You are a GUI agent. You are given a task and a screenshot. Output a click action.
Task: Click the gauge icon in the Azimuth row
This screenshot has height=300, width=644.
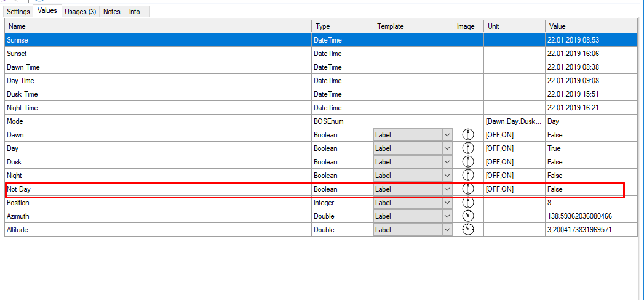[x=468, y=216]
